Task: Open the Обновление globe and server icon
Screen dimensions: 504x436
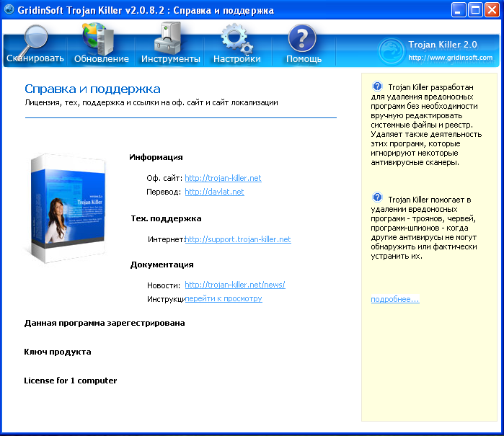Action: (98, 39)
